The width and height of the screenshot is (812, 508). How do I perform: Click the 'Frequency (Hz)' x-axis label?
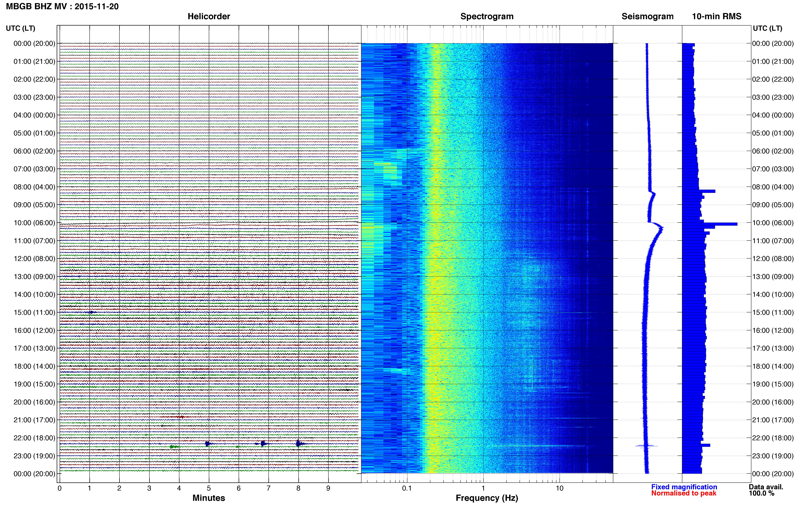[487, 498]
